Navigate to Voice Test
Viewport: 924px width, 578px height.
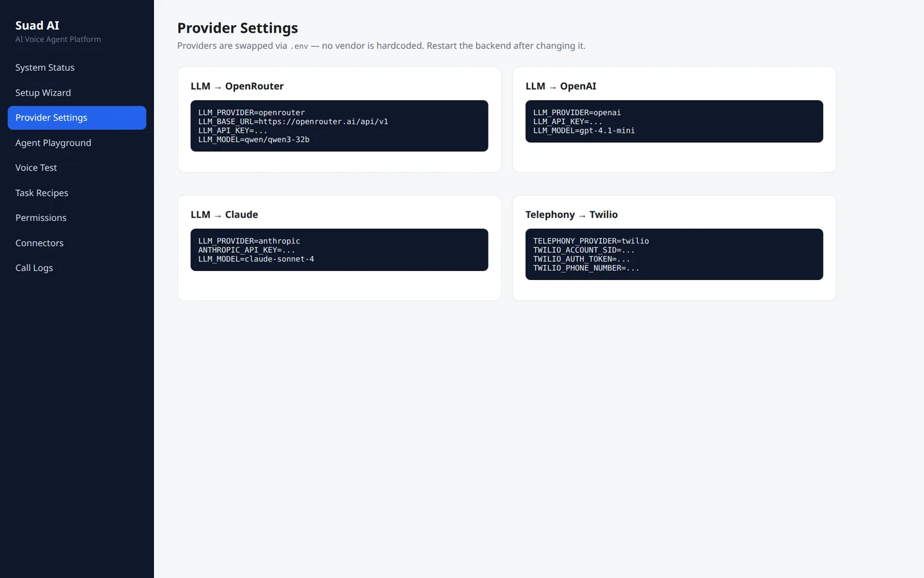[x=77, y=168]
